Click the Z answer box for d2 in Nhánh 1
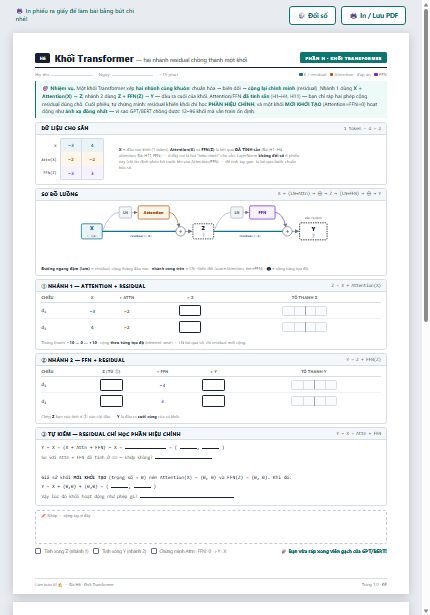The image size is (430, 615). [x=190, y=327]
